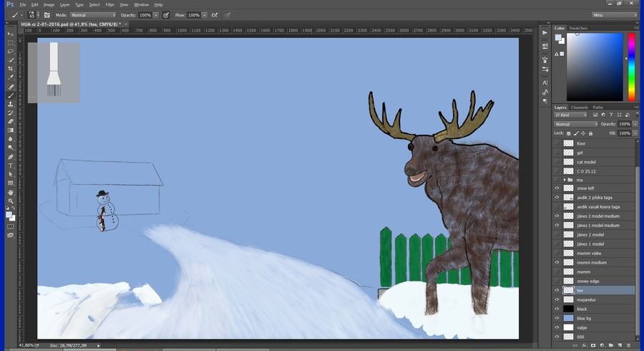The width and height of the screenshot is (644, 351).
Task: Open the layer blend mode Normal dropdown
Action: [x=576, y=124]
